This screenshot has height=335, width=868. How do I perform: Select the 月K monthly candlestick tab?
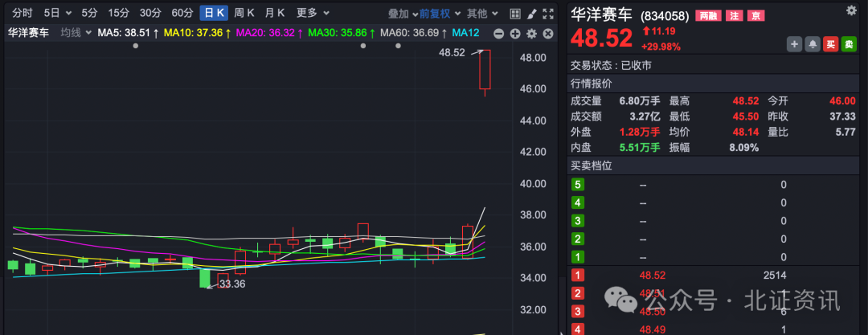[275, 13]
